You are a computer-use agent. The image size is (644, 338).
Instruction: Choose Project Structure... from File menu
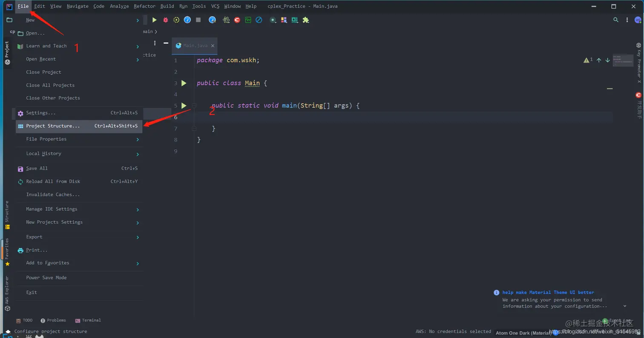coord(79,126)
